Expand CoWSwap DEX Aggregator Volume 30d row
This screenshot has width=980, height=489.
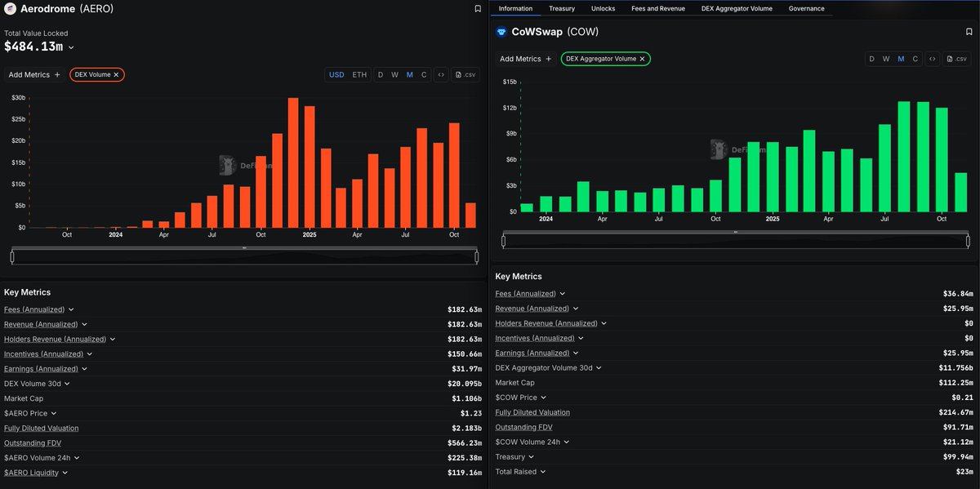tap(599, 368)
